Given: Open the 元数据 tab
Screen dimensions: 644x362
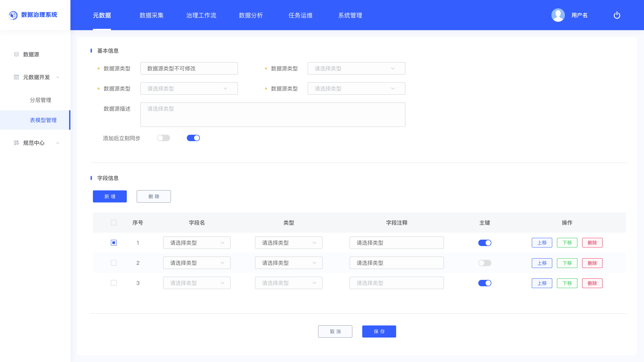Looking at the screenshot, I should point(102,15).
